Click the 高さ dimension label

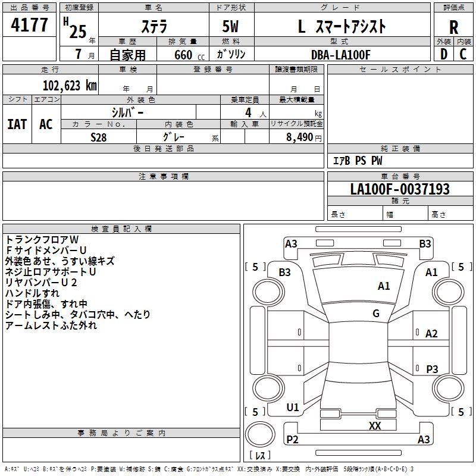pyautogui.click(x=439, y=214)
